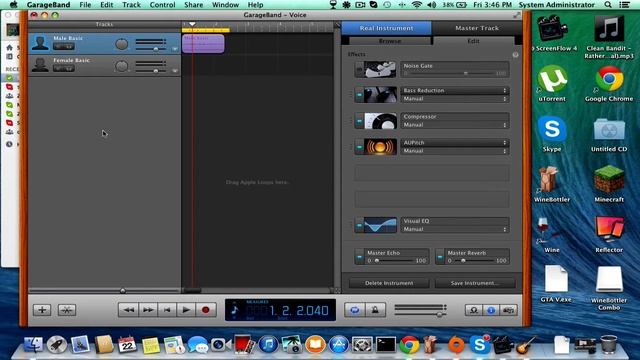Image resolution: width=640 pixels, height=360 pixels.
Task: Open the track editor scissors button
Action: pyautogui.click(x=67, y=310)
